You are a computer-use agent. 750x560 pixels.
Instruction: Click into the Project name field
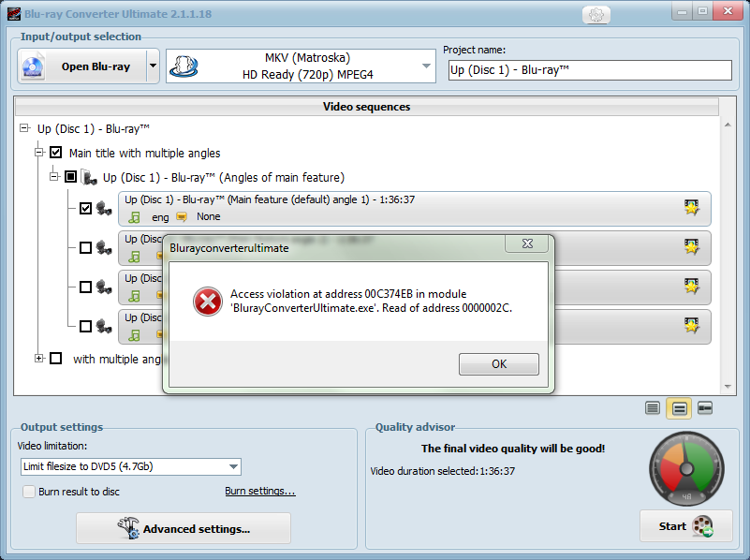[590, 70]
